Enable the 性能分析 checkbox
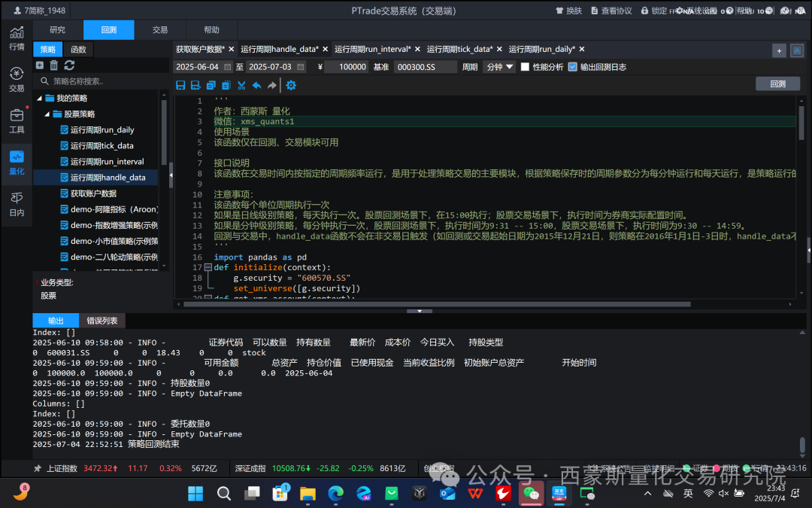 pyautogui.click(x=525, y=67)
